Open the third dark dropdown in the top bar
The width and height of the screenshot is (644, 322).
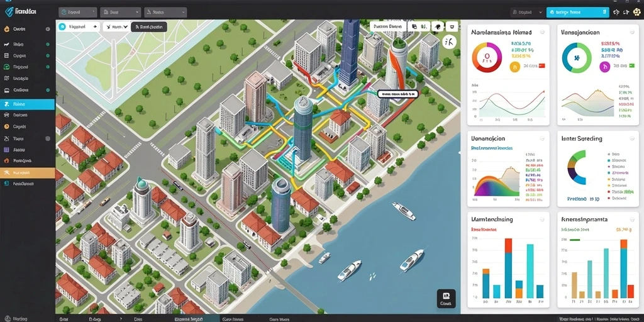click(x=164, y=13)
